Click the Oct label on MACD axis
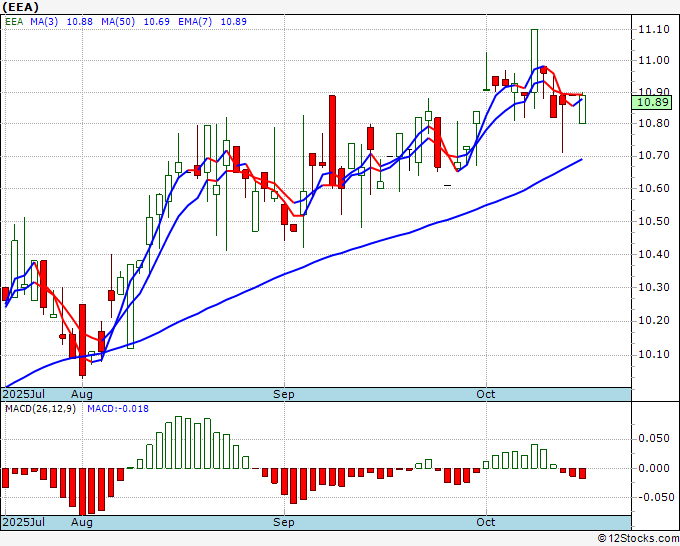This screenshot has width=680, height=546. (486, 522)
